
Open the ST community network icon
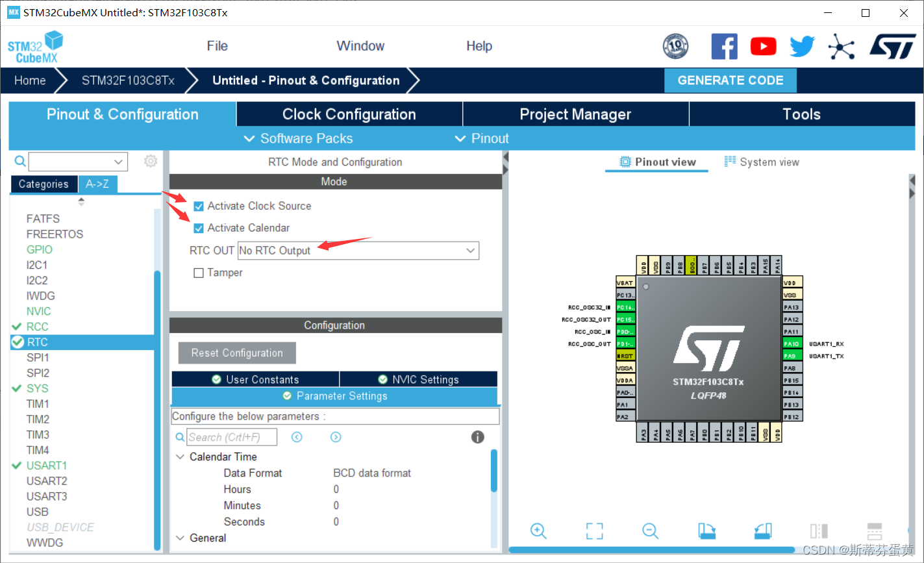[842, 46]
